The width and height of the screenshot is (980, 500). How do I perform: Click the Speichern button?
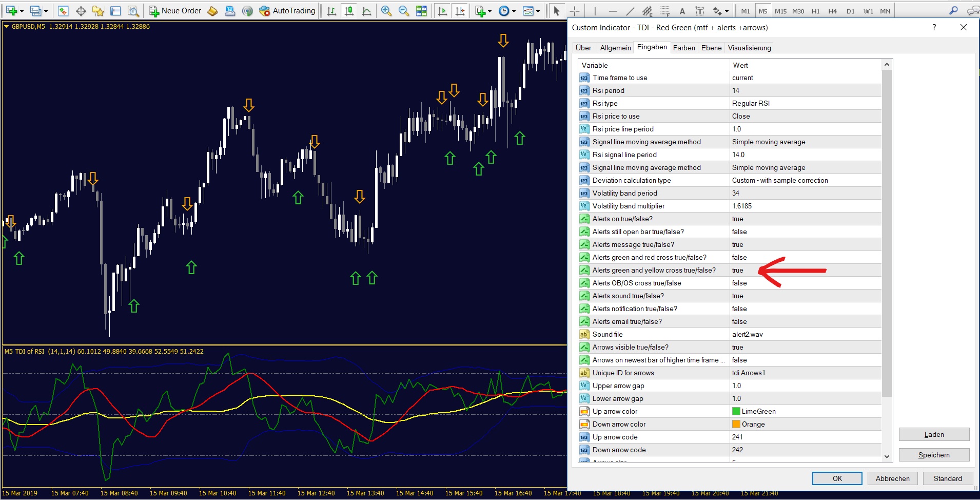point(934,455)
